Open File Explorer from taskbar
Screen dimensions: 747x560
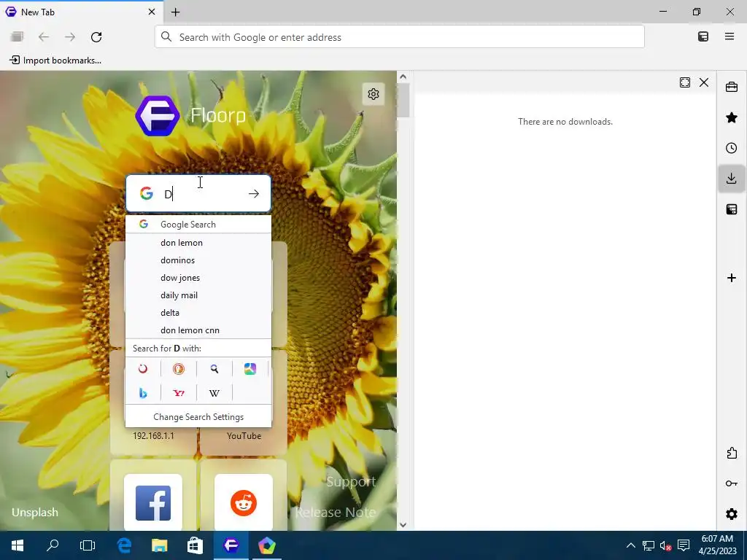pos(160,545)
